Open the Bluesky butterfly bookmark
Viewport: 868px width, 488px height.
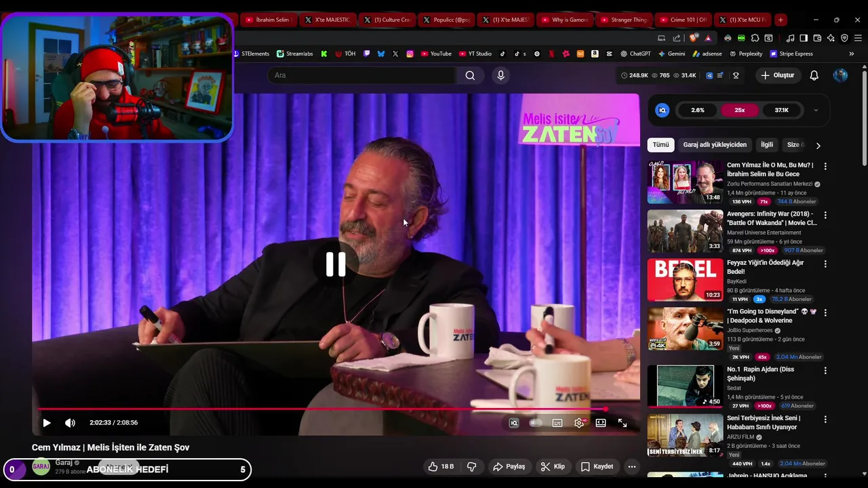tap(381, 54)
